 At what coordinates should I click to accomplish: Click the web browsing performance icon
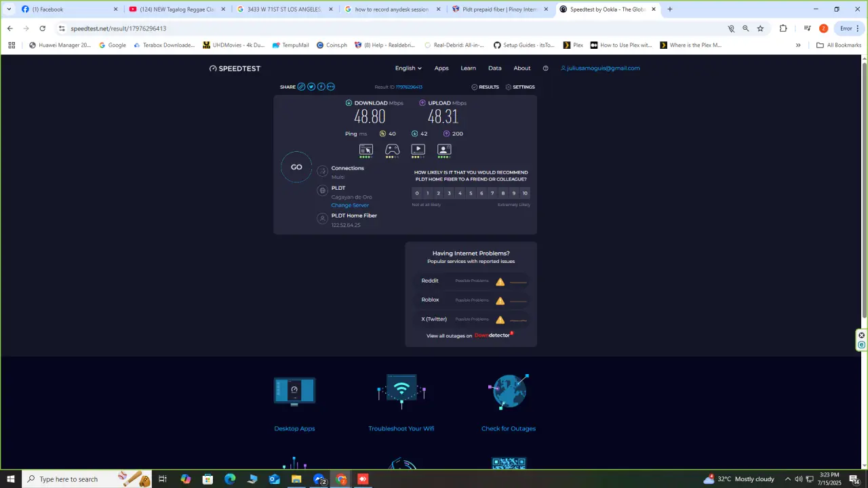tap(366, 150)
